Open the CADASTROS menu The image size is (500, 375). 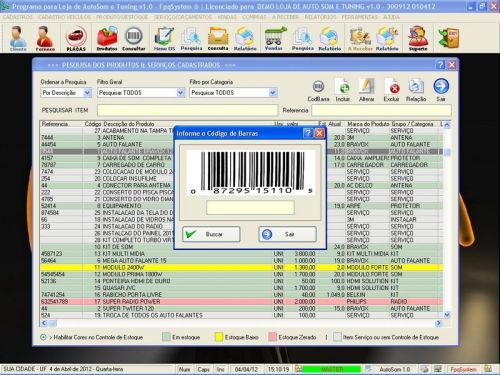click(18, 17)
